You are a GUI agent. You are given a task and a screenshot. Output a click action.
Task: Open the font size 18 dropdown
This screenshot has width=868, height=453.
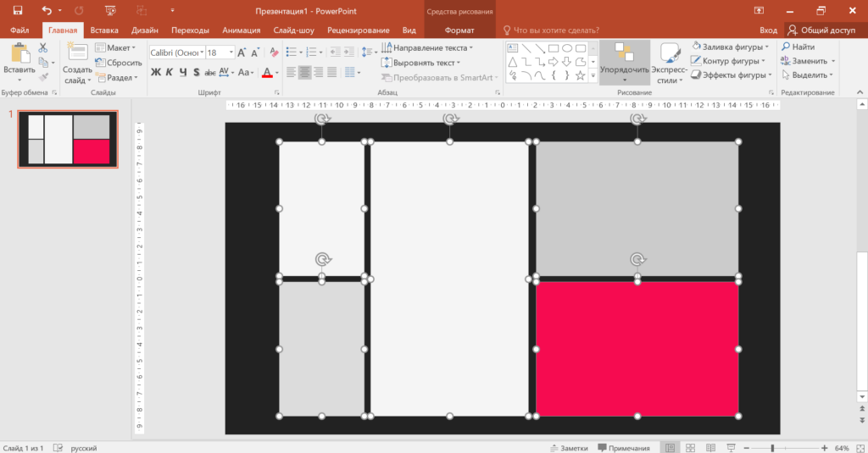(231, 52)
